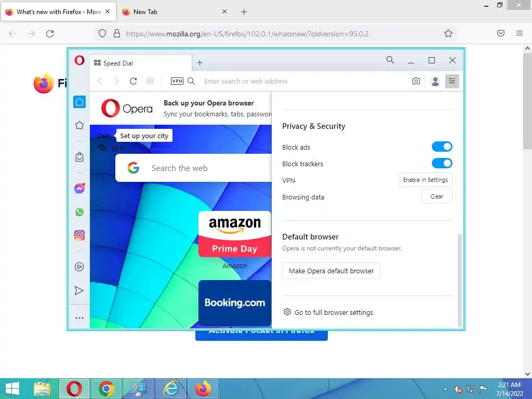This screenshot has width=532, height=399.
Task: Click Opera Easy Setup panel scrollbar
Action: pyautogui.click(x=460, y=280)
